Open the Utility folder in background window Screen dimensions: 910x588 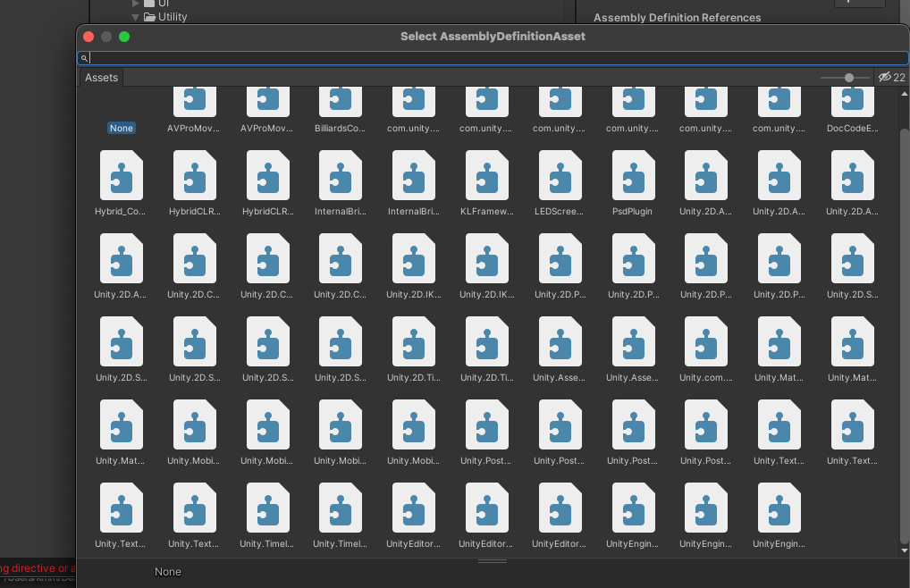[165, 17]
